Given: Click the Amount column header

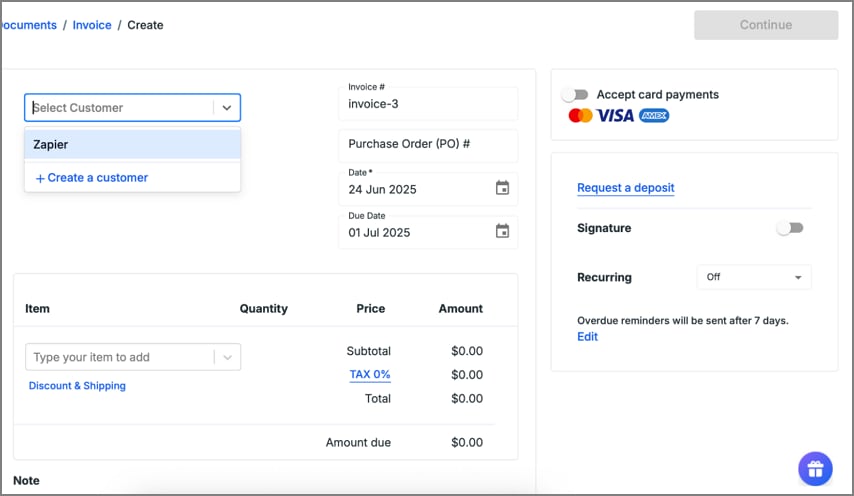Looking at the screenshot, I should pyautogui.click(x=461, y=309).
